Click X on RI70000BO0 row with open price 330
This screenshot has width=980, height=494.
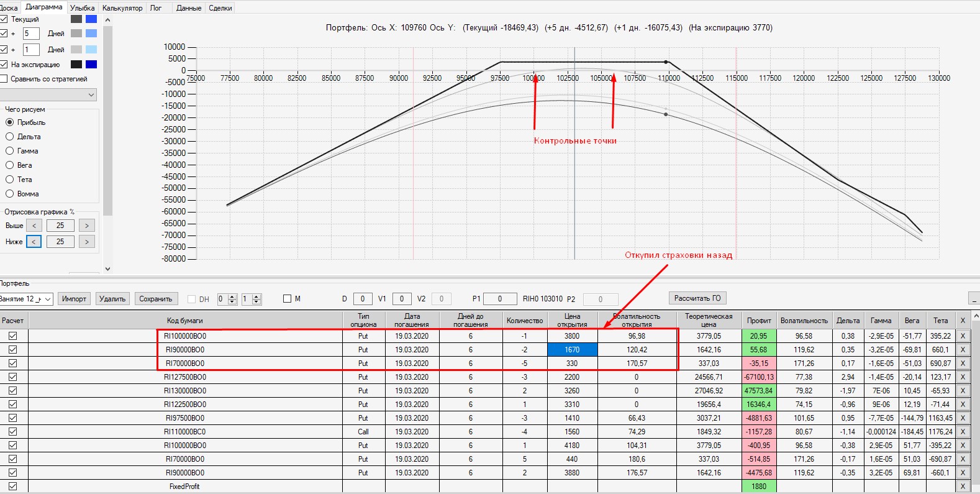(963, 364)
